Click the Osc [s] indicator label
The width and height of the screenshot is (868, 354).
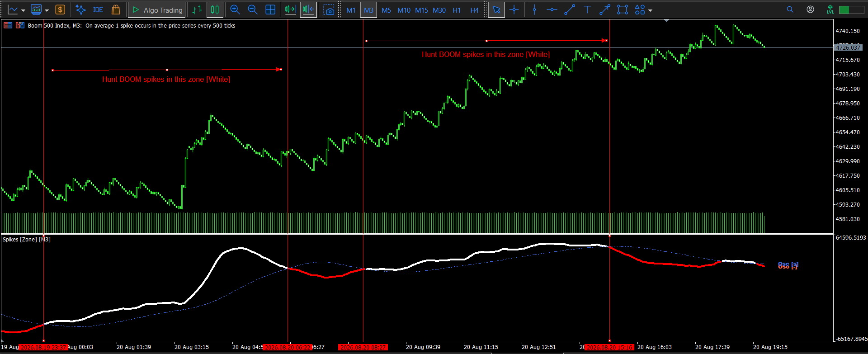(788, 264)
